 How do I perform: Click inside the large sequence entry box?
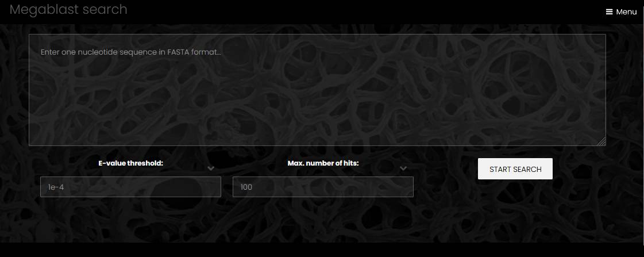click(x=317, y=90)
